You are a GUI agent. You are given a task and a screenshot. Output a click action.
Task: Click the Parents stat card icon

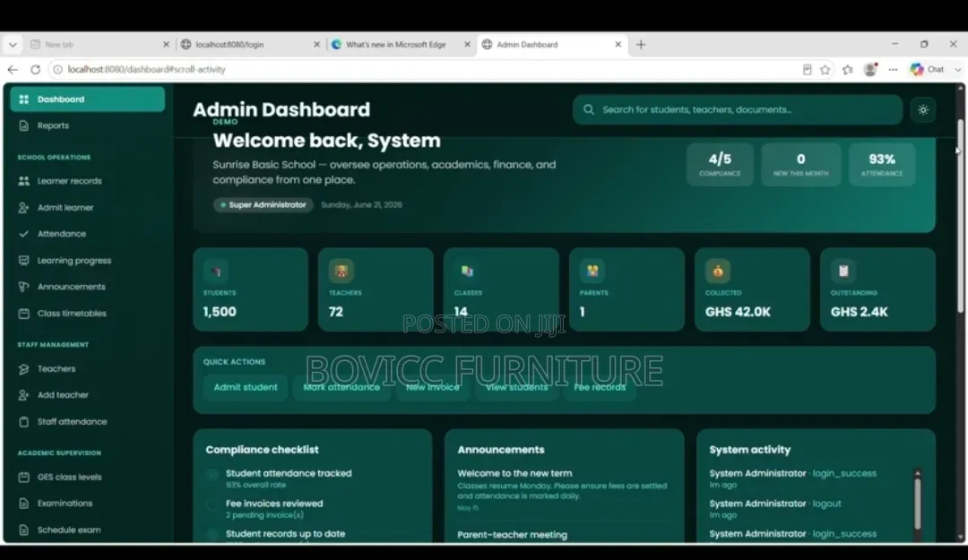click(592, 271)
